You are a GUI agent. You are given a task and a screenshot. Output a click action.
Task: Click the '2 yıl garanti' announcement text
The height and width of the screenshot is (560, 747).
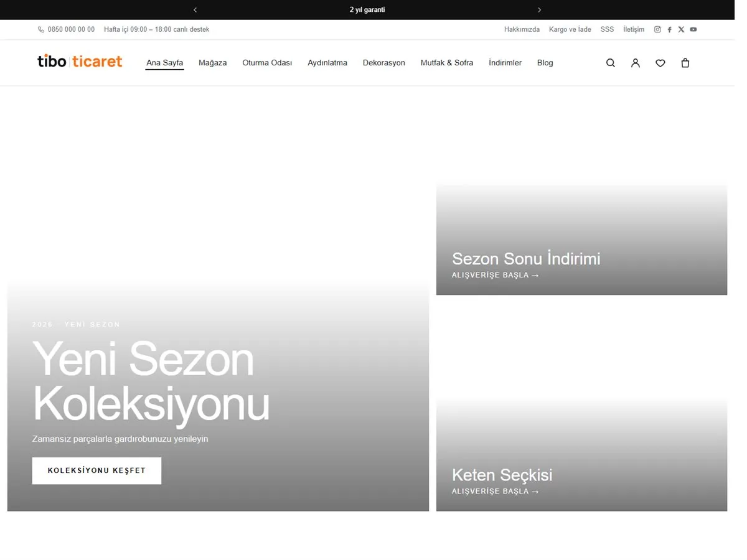(x=367, y=10)
